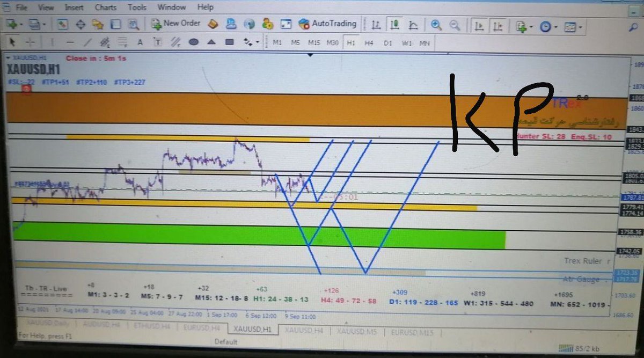The height and width of the screenshot is (358, 644).
Task: Switch to the XAUUSD,M5 chart tab
Action: click(x=357, y=332)
